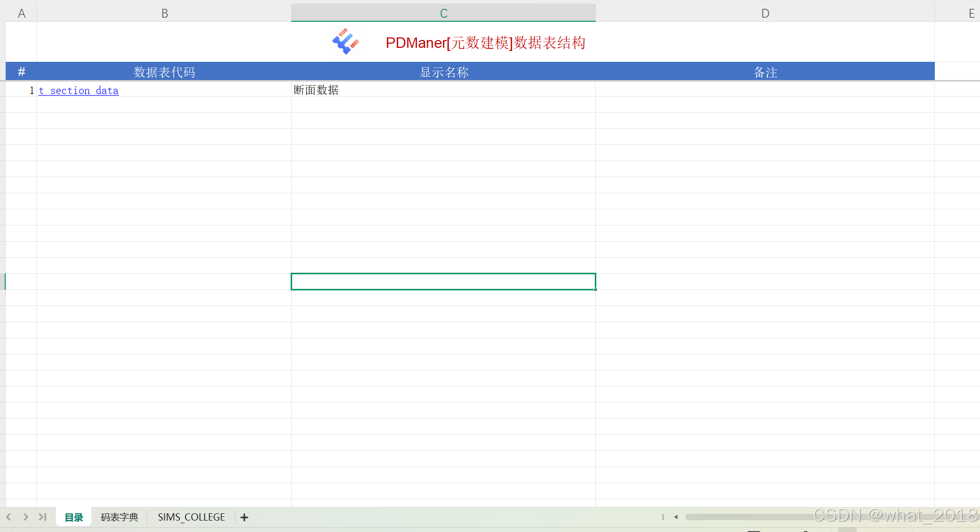Click the plus icon to add a new sheet
Viewport: 980px width, 532px height.
point(244,517)
